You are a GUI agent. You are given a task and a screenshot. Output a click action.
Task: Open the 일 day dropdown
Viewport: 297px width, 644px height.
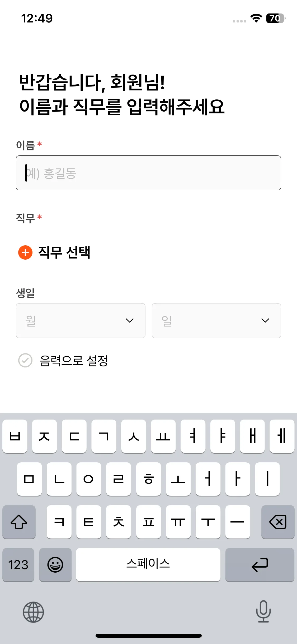[x=216, y=320]
